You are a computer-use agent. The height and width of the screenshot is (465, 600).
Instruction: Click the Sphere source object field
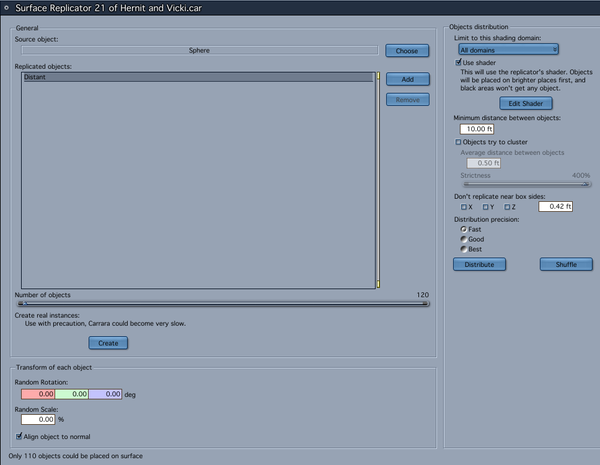[199, 50]
